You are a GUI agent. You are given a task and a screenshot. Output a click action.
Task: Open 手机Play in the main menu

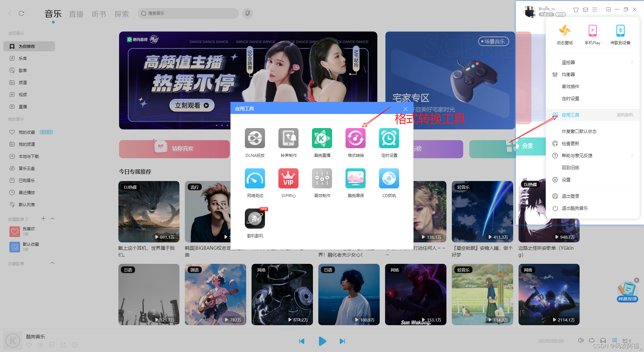point(592,35)
